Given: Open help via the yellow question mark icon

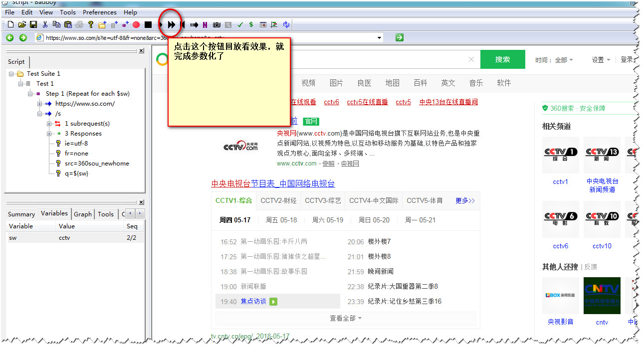Looking at the screenshot, I should point(91,24).
